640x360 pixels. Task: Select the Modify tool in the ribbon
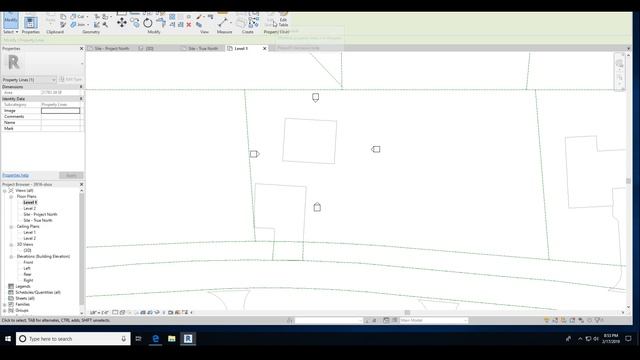coord(11,20)
